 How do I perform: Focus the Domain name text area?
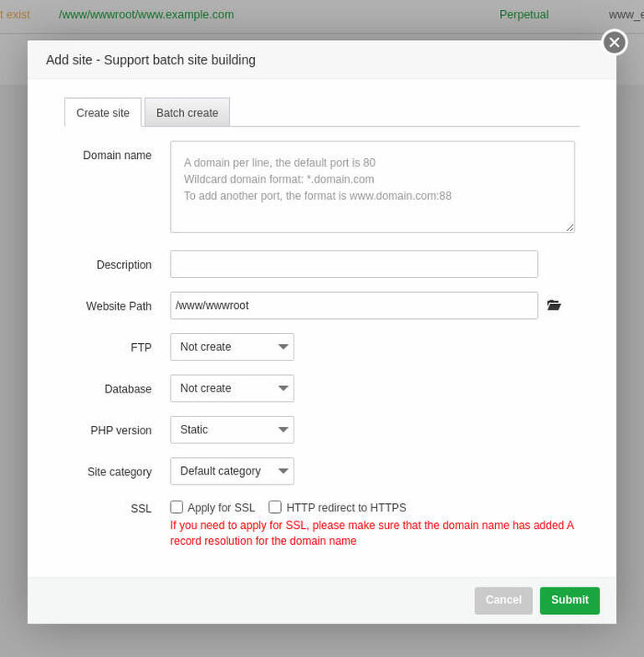(x=372, y=187)
